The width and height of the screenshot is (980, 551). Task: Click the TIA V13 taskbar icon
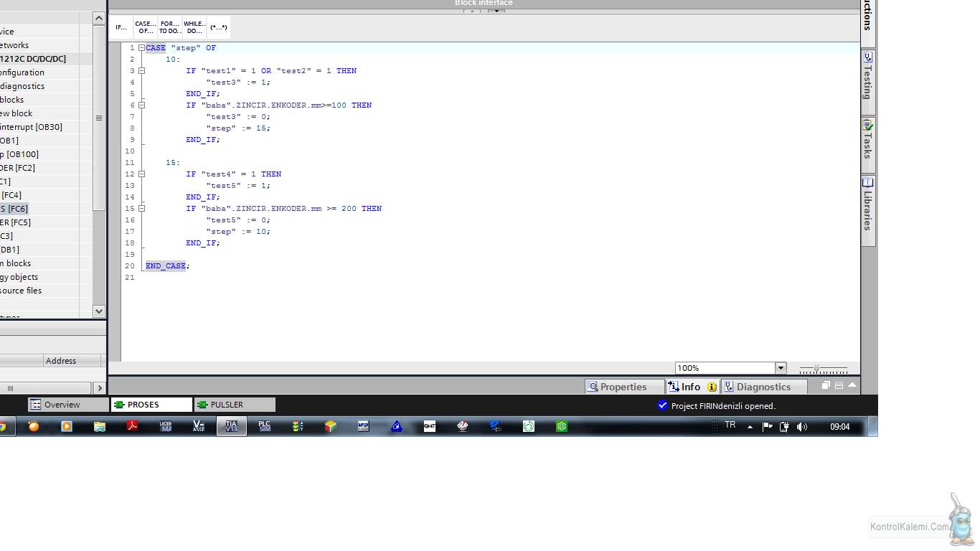[231, 426]
